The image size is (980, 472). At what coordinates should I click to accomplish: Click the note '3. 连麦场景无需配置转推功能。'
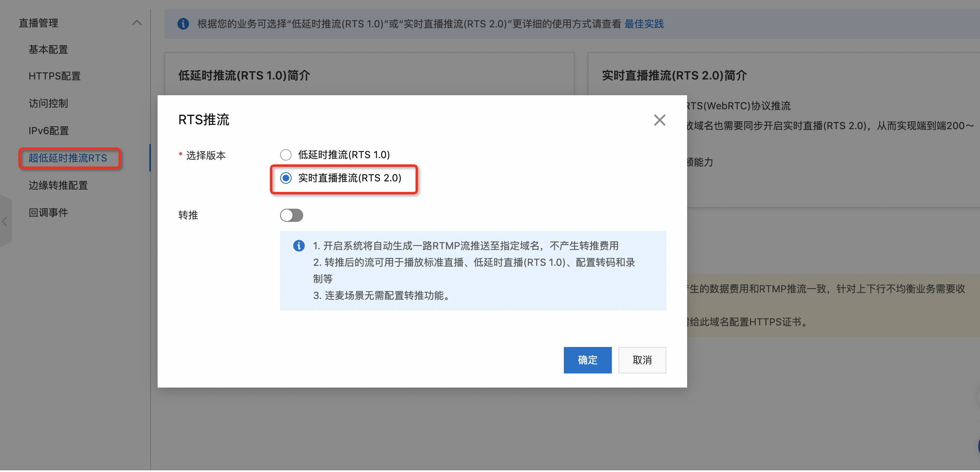point(383,296)
